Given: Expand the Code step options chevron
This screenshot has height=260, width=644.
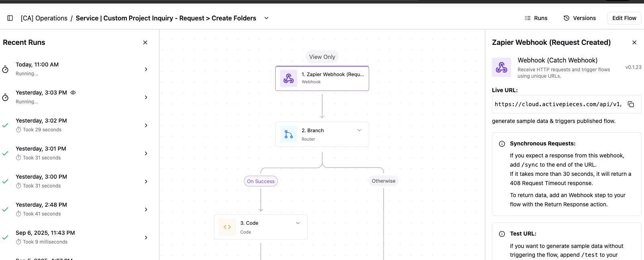Looking at the screenshot, I should 298,223.
